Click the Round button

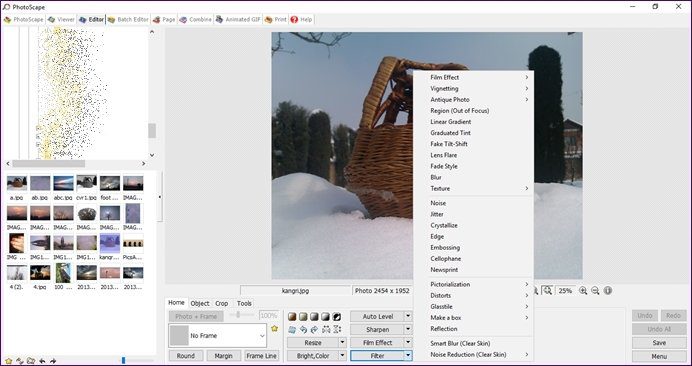pyautogui.click(x=186, y=355)
